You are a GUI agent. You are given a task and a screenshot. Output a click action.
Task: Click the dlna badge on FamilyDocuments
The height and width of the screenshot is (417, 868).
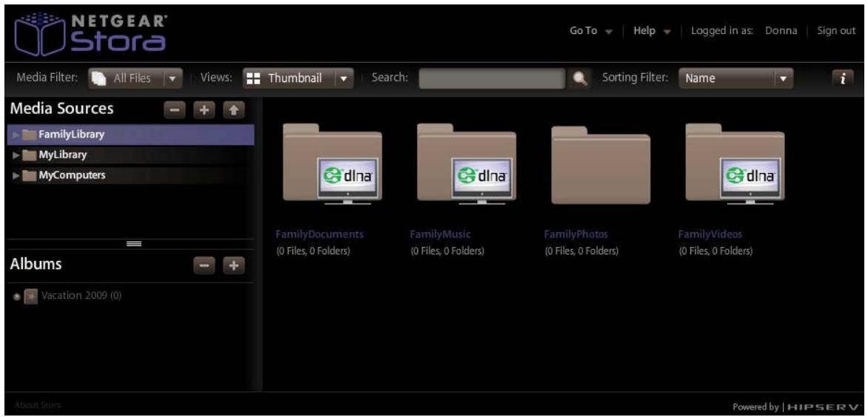[x=348, y=180]
